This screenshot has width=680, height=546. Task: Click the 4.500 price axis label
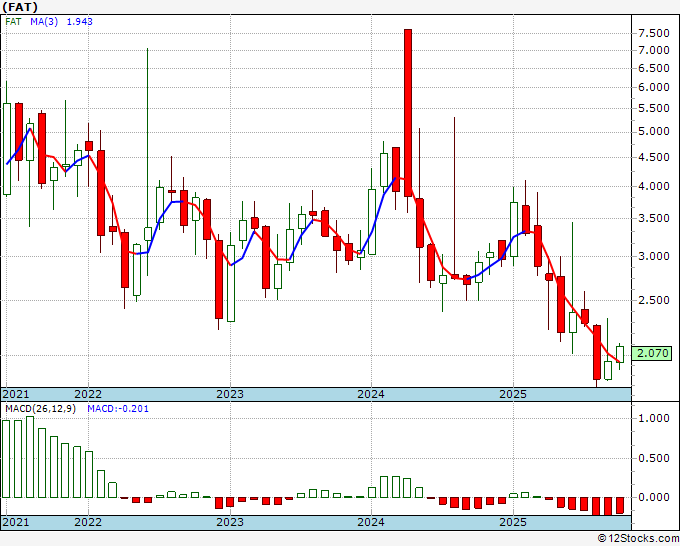pos(654,157)
